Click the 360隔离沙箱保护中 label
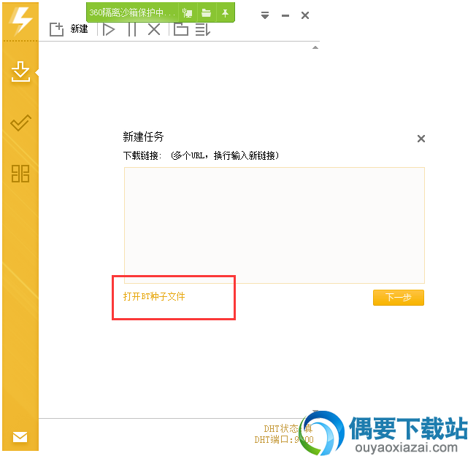The width and height of the screenshot is (476, 456). point(132,12)
